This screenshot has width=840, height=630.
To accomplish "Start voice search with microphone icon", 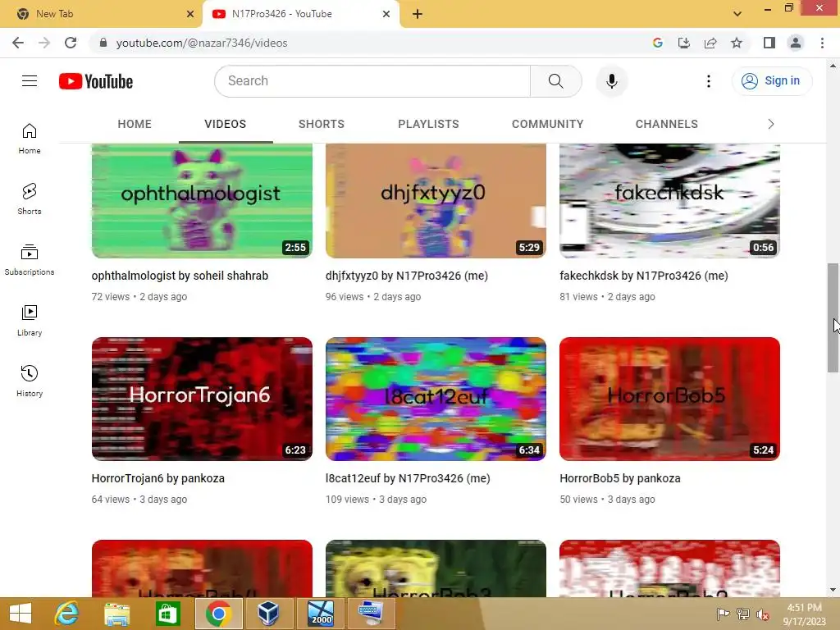I will click(x=611, y=81).
